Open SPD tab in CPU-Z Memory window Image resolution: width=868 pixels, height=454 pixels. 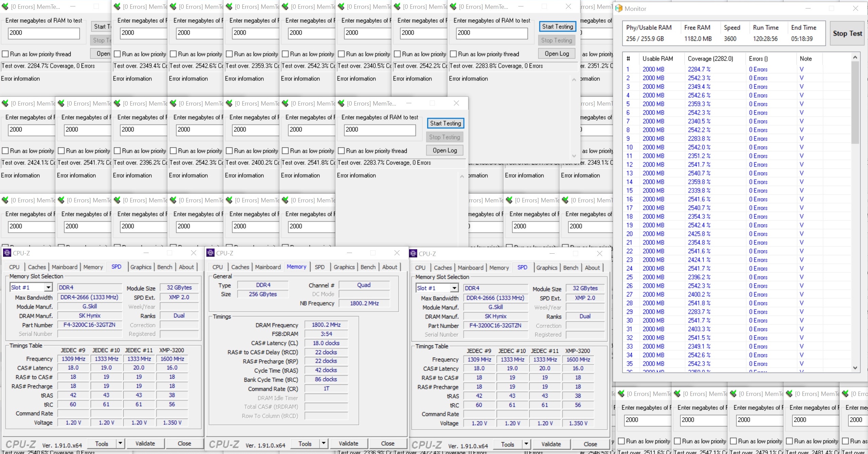(x=319, y=267)
